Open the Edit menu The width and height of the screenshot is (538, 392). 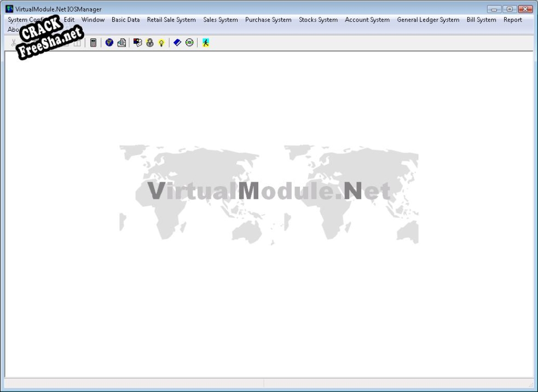69,20
